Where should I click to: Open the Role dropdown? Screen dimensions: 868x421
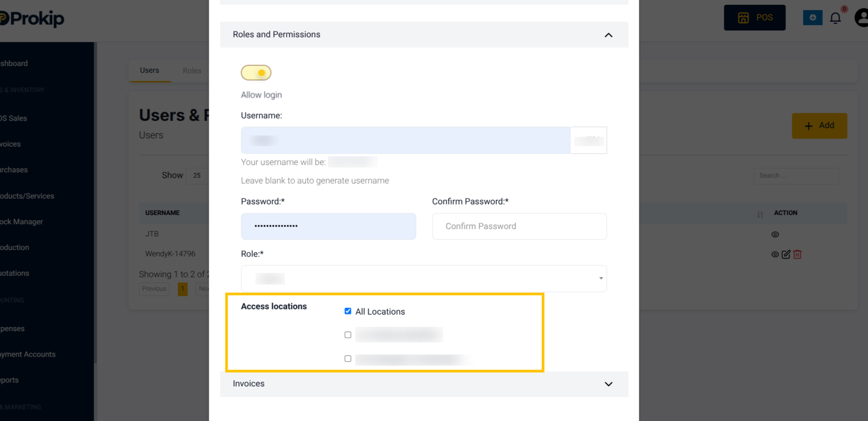coord(424,279)
